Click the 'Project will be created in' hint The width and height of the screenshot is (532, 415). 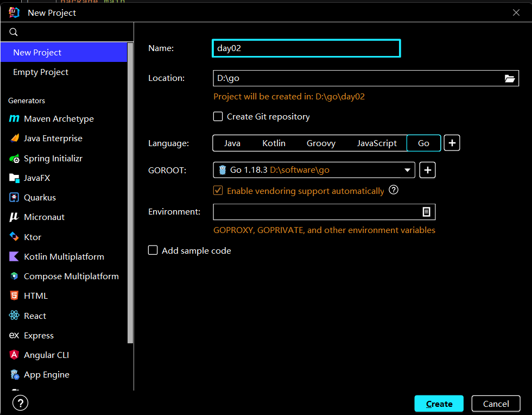[x=289, y=97]
